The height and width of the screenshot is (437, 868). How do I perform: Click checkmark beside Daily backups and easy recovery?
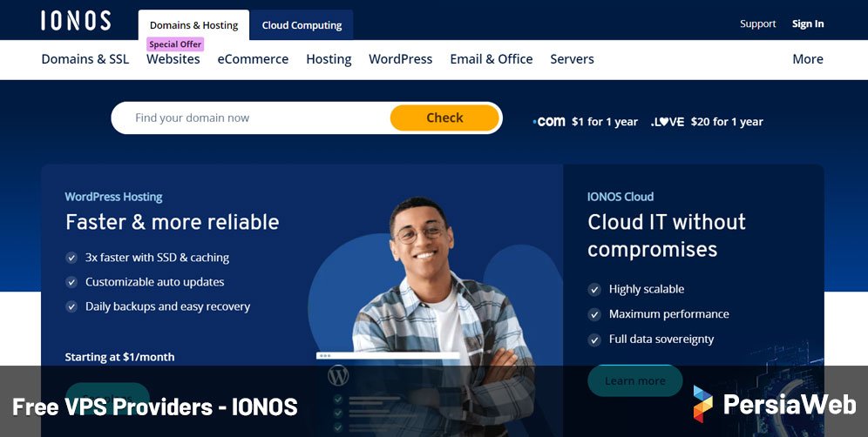point(71,306)
